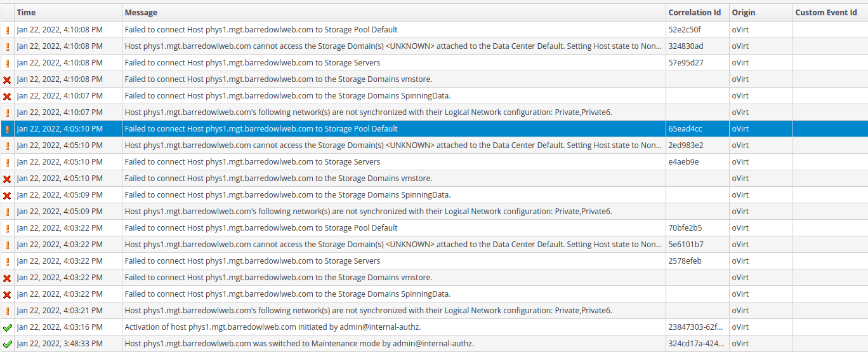Select the event row with correlation ID 324830ad
Screen dimensions: 868x352
[393, 46]
